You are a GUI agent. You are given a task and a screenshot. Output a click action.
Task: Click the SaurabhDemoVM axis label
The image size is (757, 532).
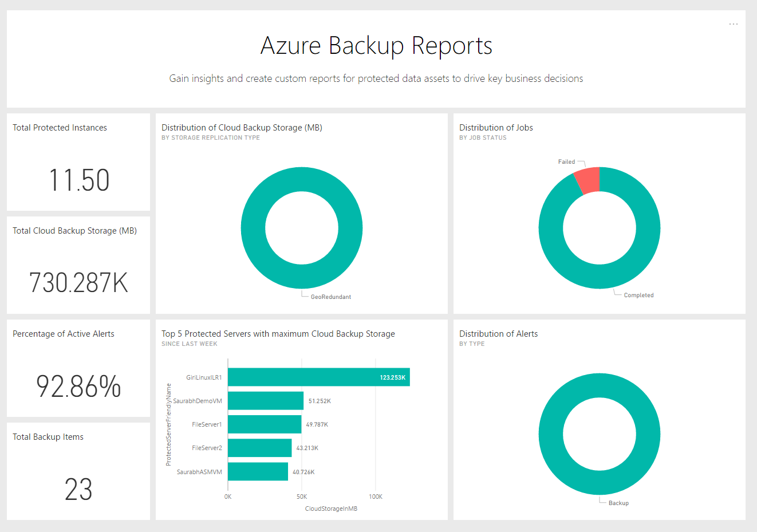point(198,401)
